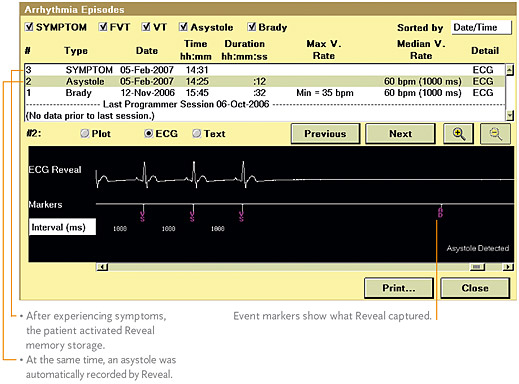
Task: Click the episode list scroll down arrow
Action: 509,115
